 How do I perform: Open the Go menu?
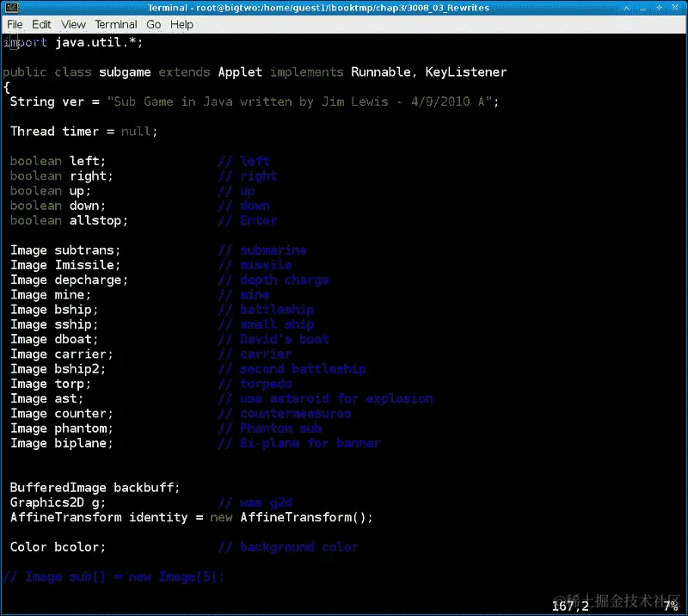pos(154,25)
